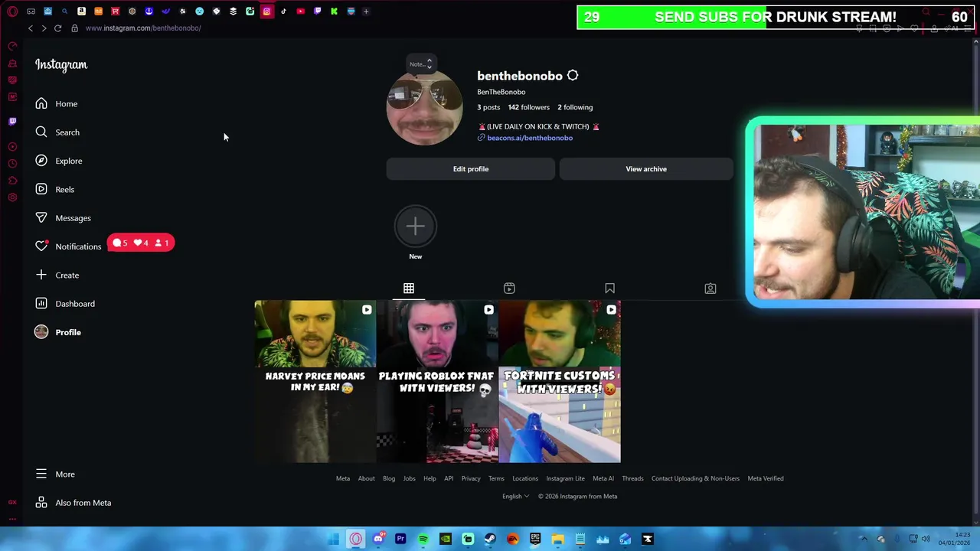The height and width of the screenshot is (551, 980).
Task: Click the site padlock icon
Action: click(x=74, y=28)
